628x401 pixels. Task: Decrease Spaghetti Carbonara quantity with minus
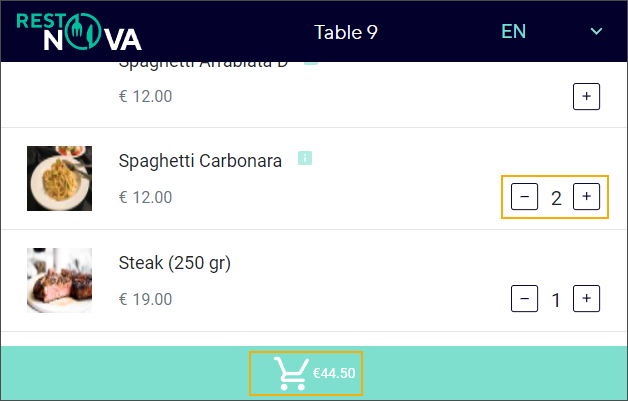524,197
